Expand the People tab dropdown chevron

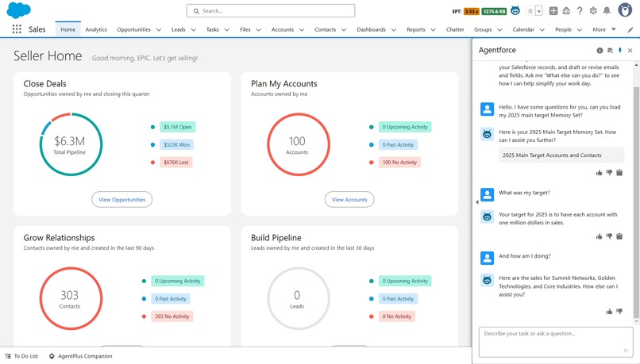point(580,30)
